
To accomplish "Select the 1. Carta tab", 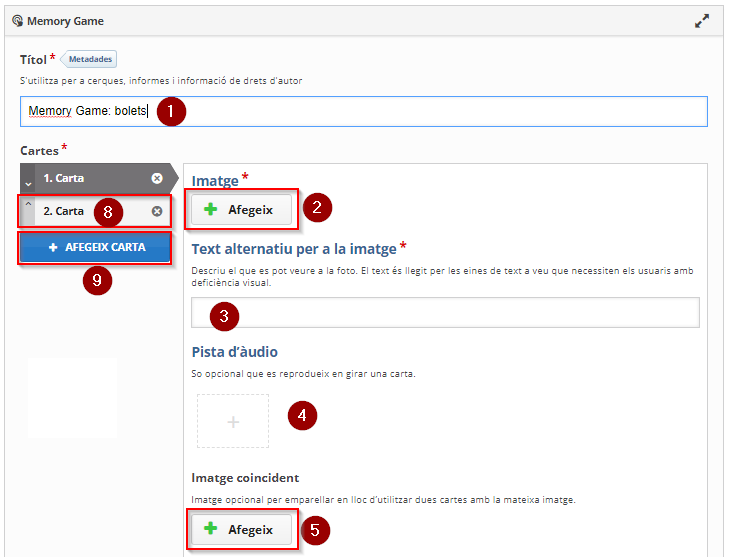I will [96, 178].
